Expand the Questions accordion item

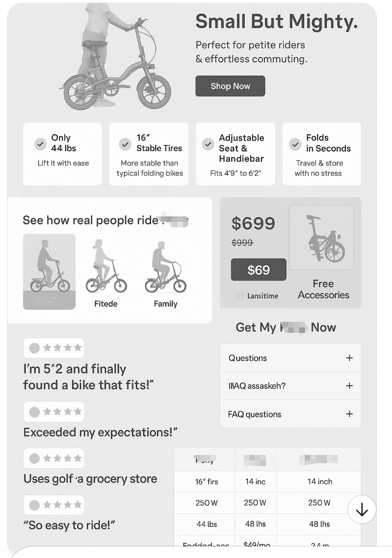coord(349,358)
